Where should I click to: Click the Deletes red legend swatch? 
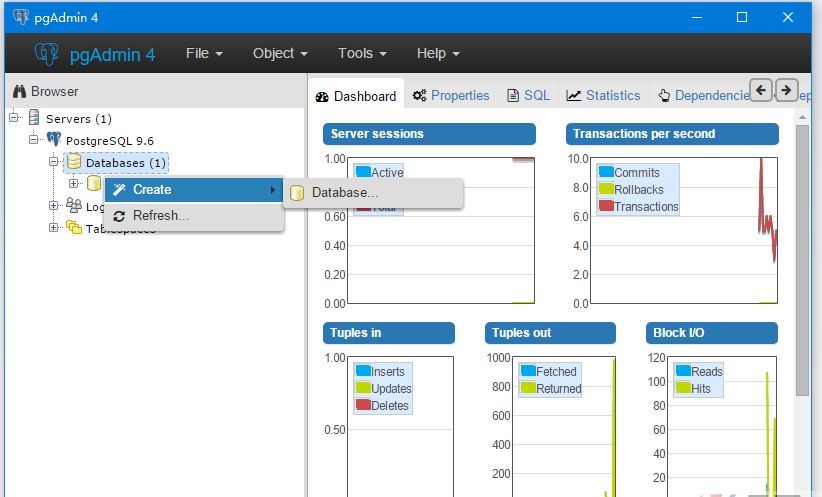click(363, 405)
